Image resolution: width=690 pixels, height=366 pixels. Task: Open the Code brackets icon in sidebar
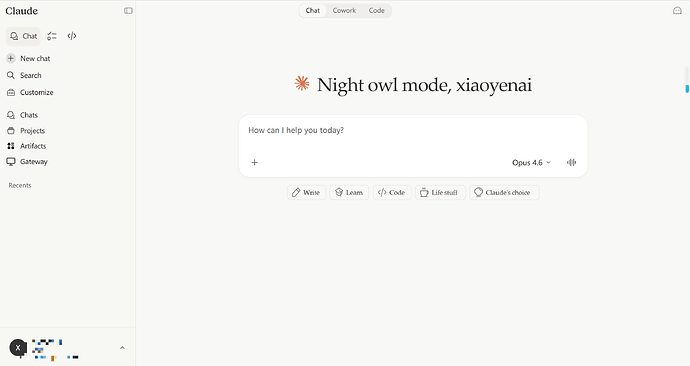click(72, 36)
